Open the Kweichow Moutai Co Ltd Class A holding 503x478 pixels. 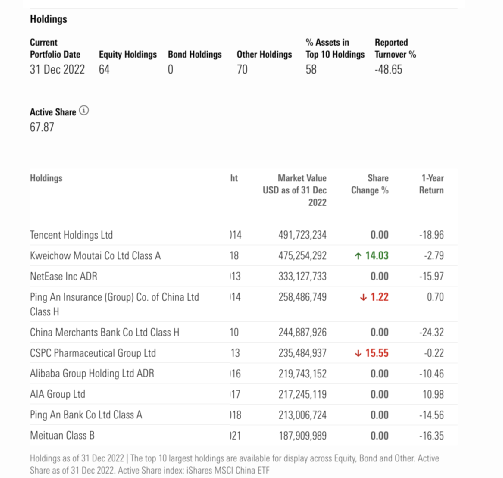tap(95, 256)
